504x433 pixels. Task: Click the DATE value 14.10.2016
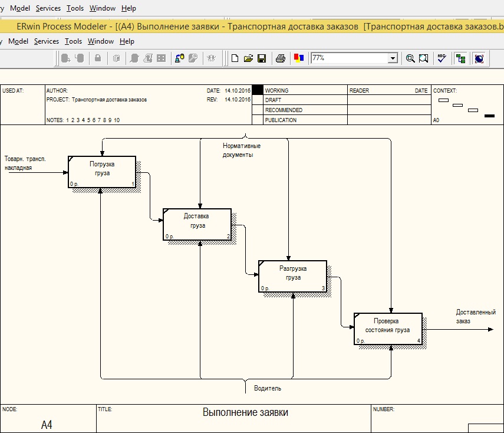(237, 91)
